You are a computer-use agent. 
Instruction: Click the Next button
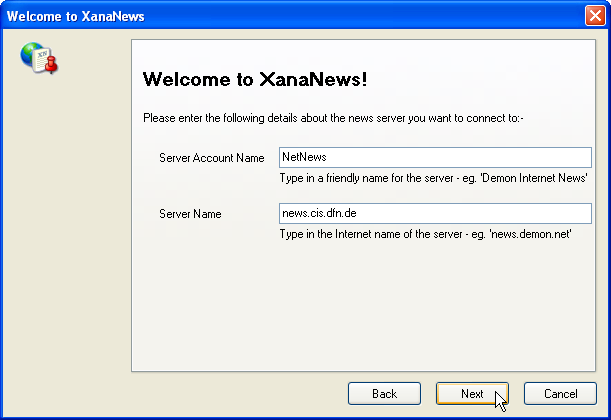[x=472, y=394]
